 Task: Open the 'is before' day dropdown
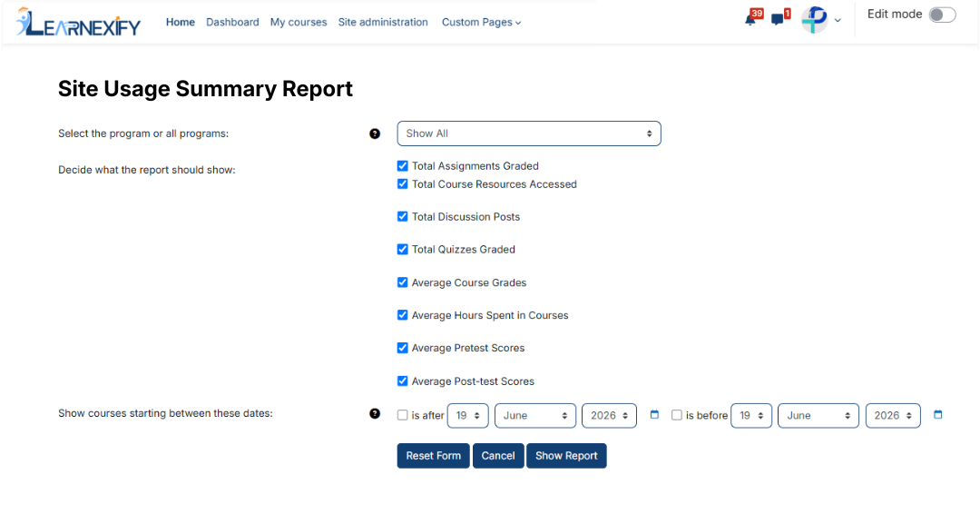point(751,416)
